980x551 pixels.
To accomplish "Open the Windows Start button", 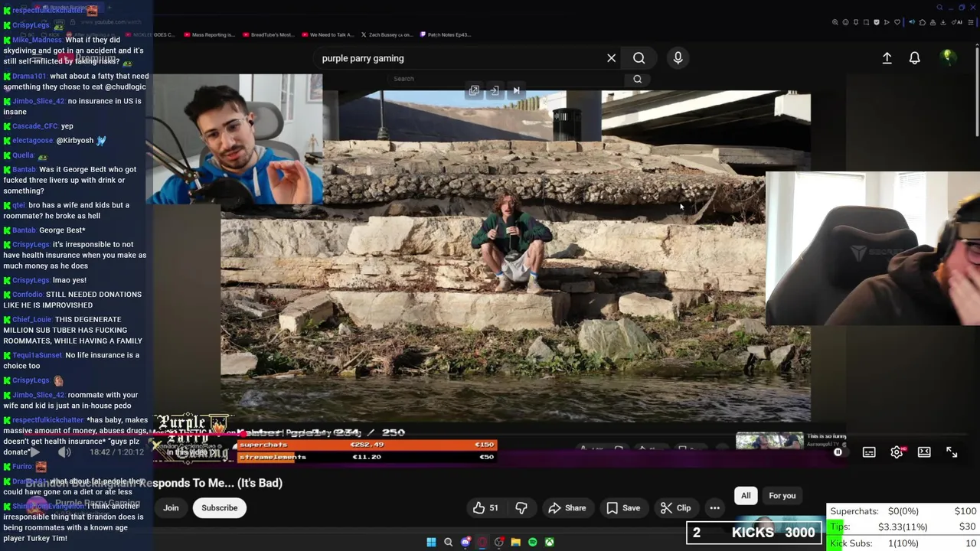I will 431,543.
